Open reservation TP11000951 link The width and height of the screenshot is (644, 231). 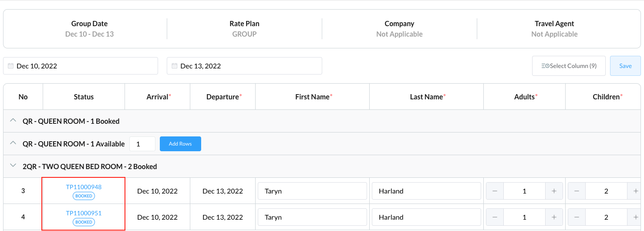[84, 213]
